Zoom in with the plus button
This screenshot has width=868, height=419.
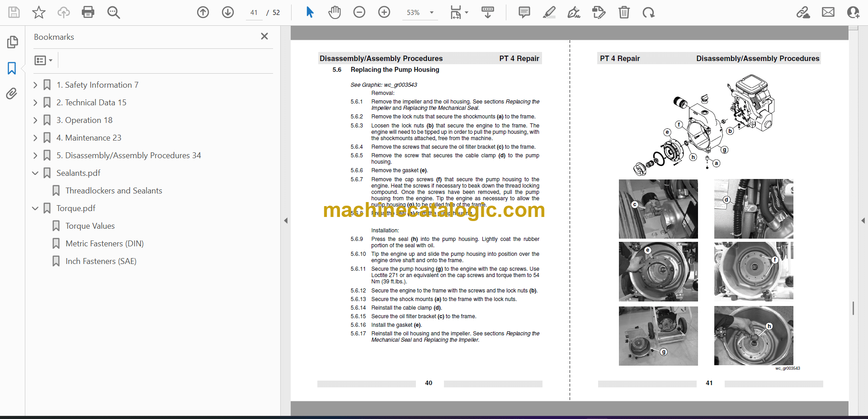coord(384,12)
